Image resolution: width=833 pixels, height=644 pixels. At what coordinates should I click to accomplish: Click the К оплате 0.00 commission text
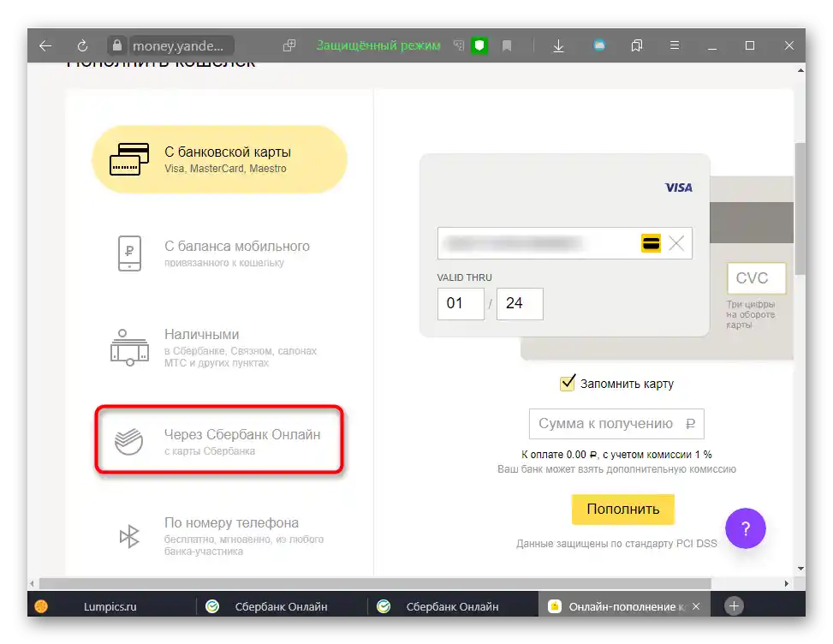tap(616, 455)
